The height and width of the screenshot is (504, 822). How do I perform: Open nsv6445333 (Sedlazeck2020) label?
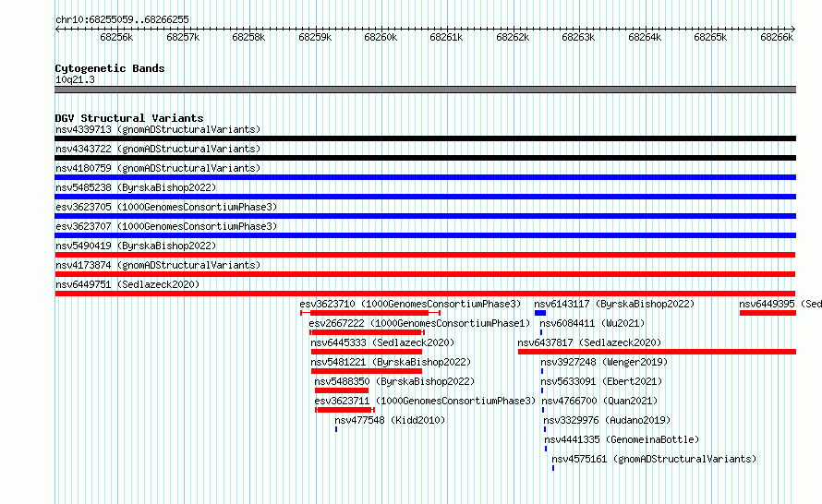click(382, 342)
